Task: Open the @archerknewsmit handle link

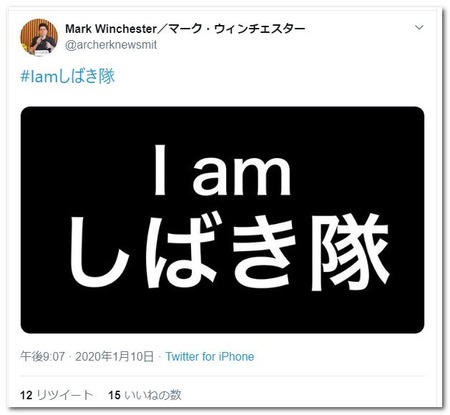Action: point(111,45)
